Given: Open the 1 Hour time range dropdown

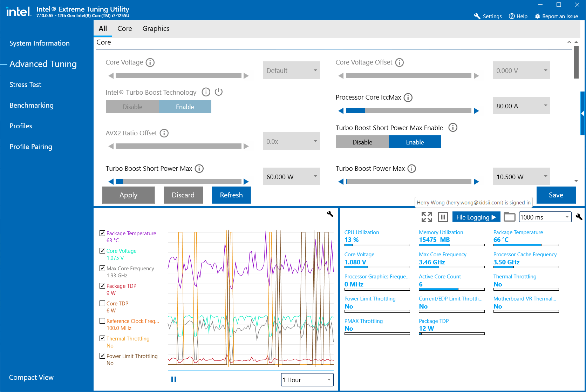Looking at the screenshot, I should click(307, 380).
